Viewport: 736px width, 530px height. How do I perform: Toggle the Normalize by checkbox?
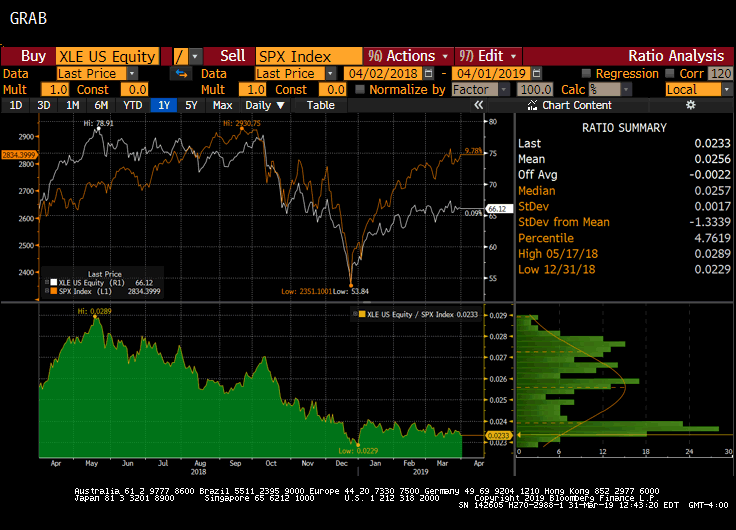pyautogui.click(x=360, y=89)
